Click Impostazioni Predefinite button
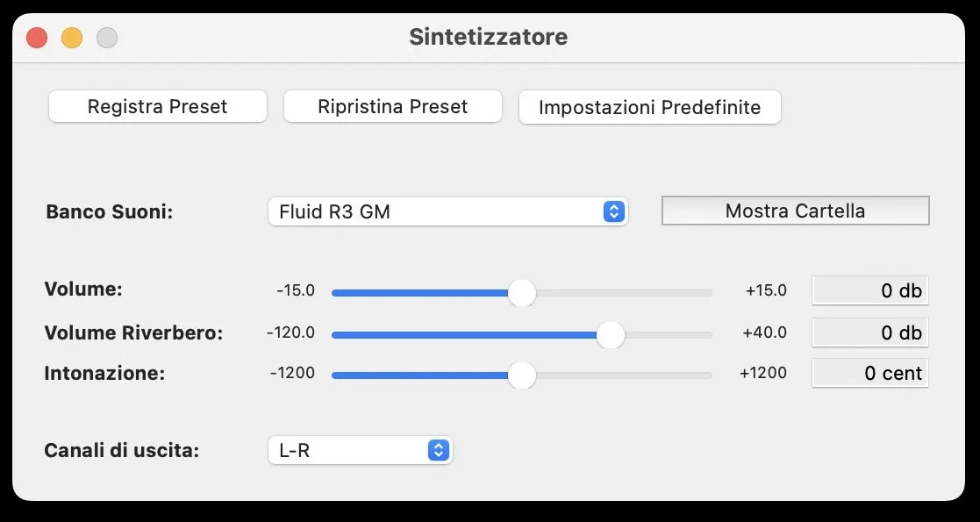The width and height of the screenshot is (980, 522). click(649, 108)
